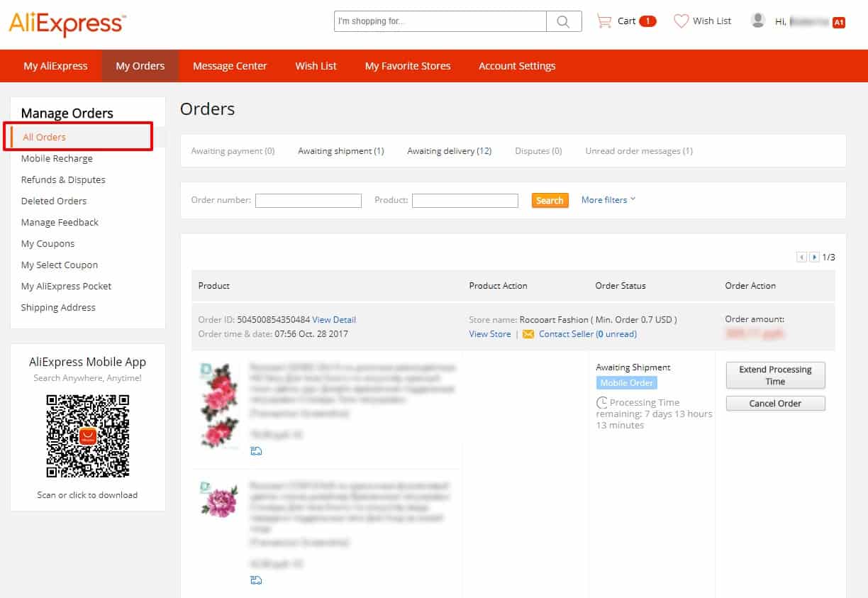Click the Wish List heart icon
This screenshot has height=598, width=868.
point(681,21)
